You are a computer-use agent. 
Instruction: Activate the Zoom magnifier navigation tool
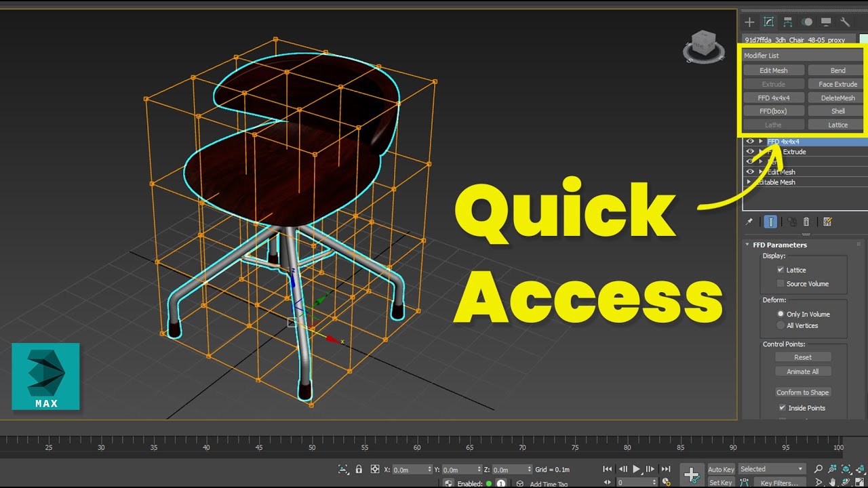pyautogui.click(x=819, y=469)
